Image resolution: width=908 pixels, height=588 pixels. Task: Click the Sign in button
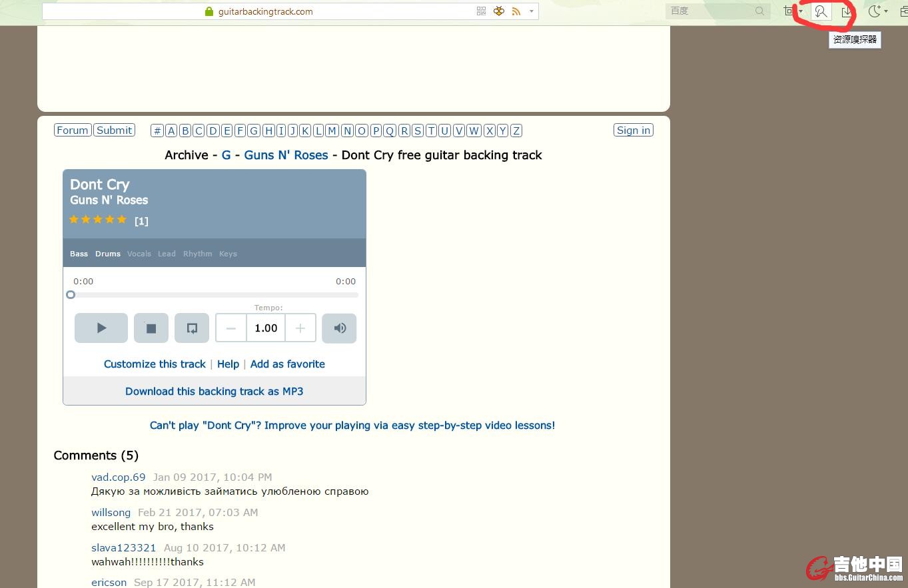[x=633, y=131]
